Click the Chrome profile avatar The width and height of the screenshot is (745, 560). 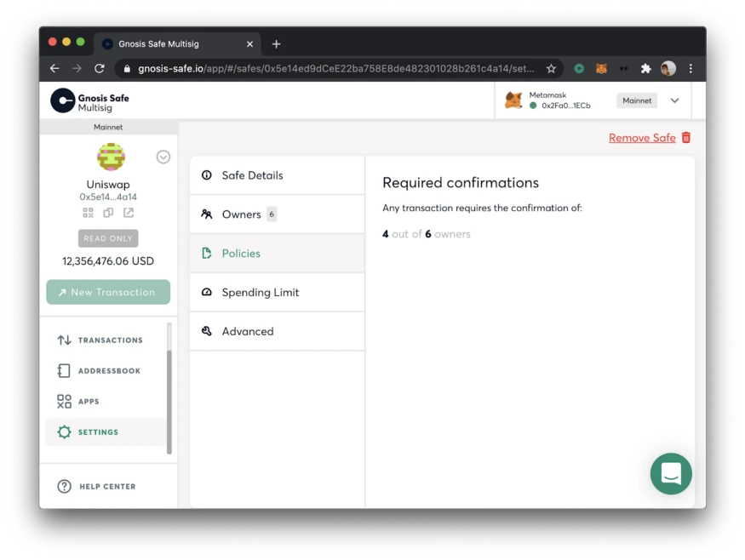pos(668,68)
